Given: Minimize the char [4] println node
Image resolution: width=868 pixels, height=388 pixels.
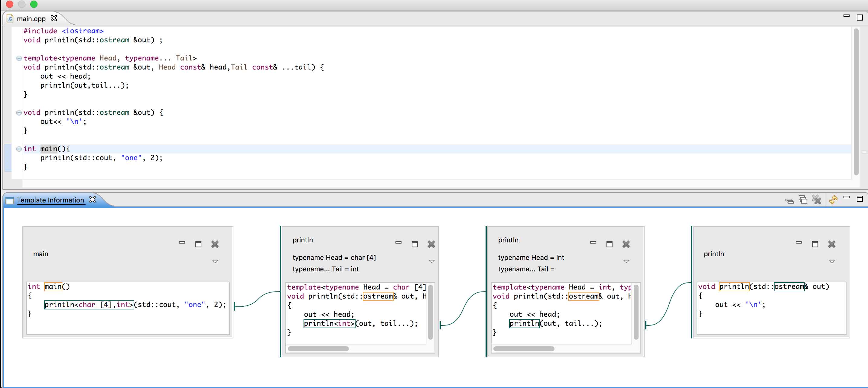Looking at the screenshot, I should point(398,242).
